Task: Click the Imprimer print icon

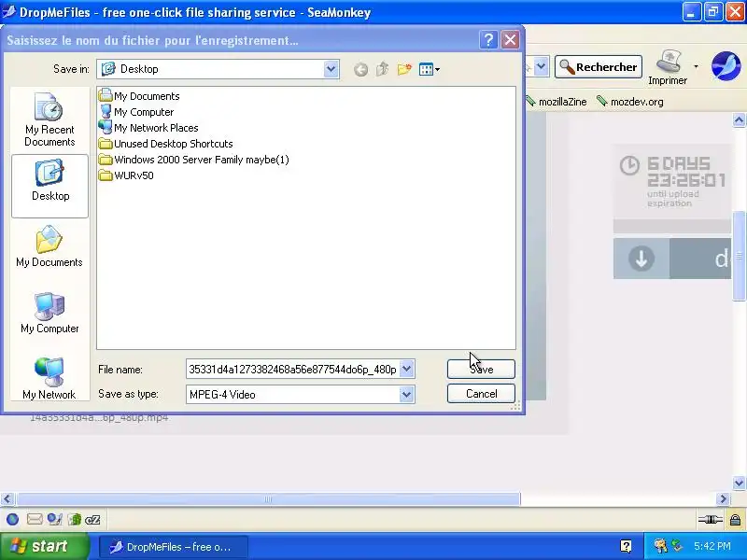Action: pyautogui.click(x=668, y=67)
